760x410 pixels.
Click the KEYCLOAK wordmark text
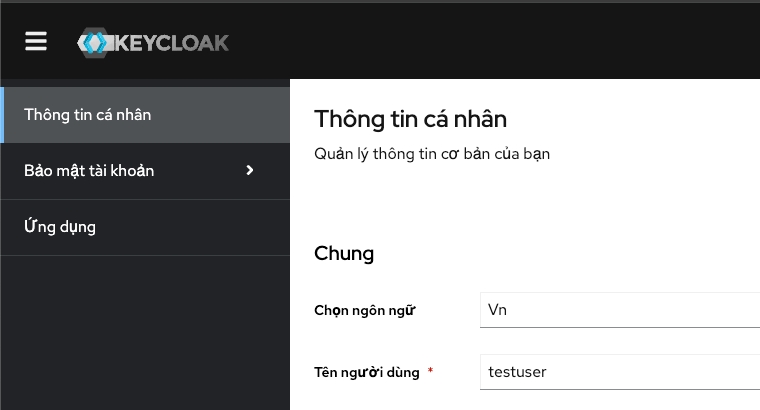[172, 43]
